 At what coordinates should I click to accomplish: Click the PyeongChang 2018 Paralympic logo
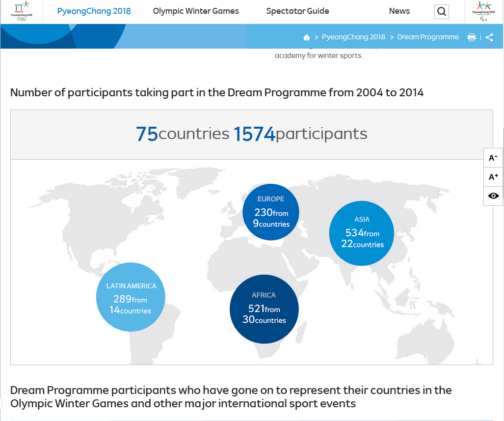[x=484, y=12]
